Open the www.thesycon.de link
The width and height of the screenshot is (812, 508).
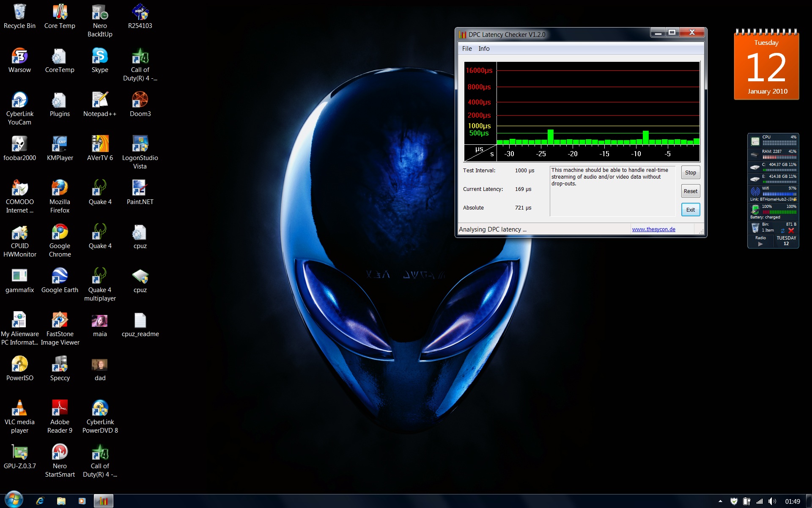[x=653, y=229]
